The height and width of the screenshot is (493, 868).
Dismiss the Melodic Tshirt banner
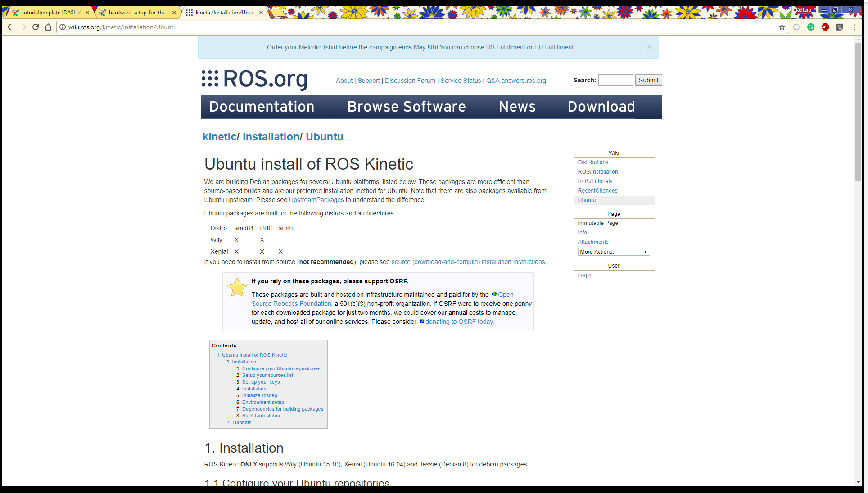click(x=649, y=46)
